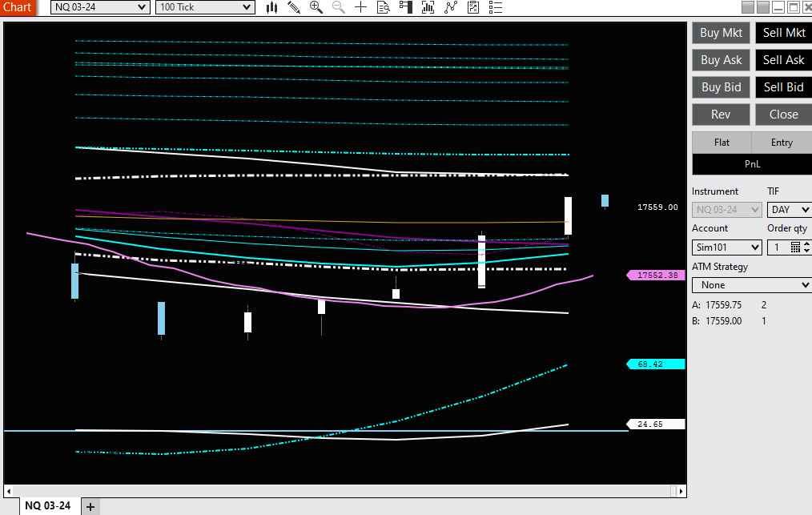Screen dimensions: 812x515
Task: Click the bid price 17559.00
Action: (x=723, y=321)
